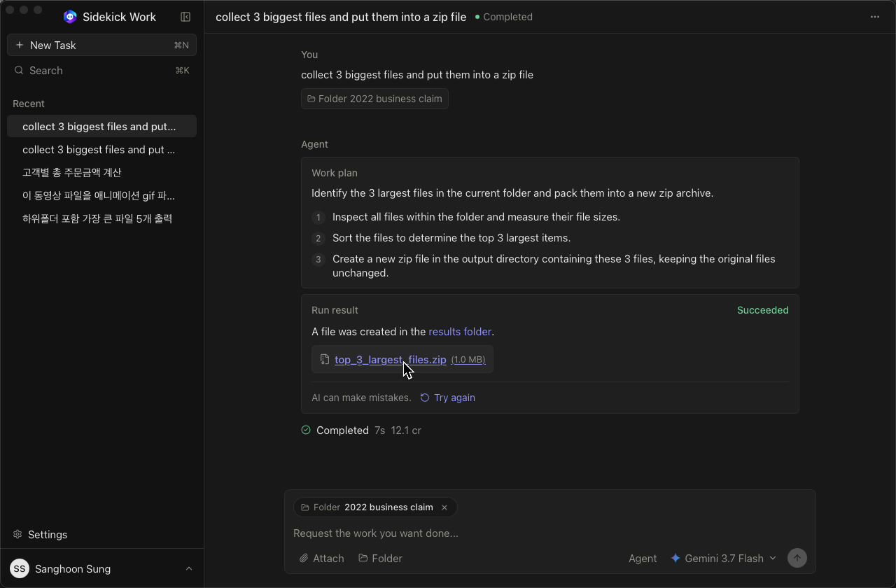The width and height of the screenshot is (896, 588).
Task: Open the Gemini 3.7 Flash model dropdown
Action: click(x=724, y=558)
